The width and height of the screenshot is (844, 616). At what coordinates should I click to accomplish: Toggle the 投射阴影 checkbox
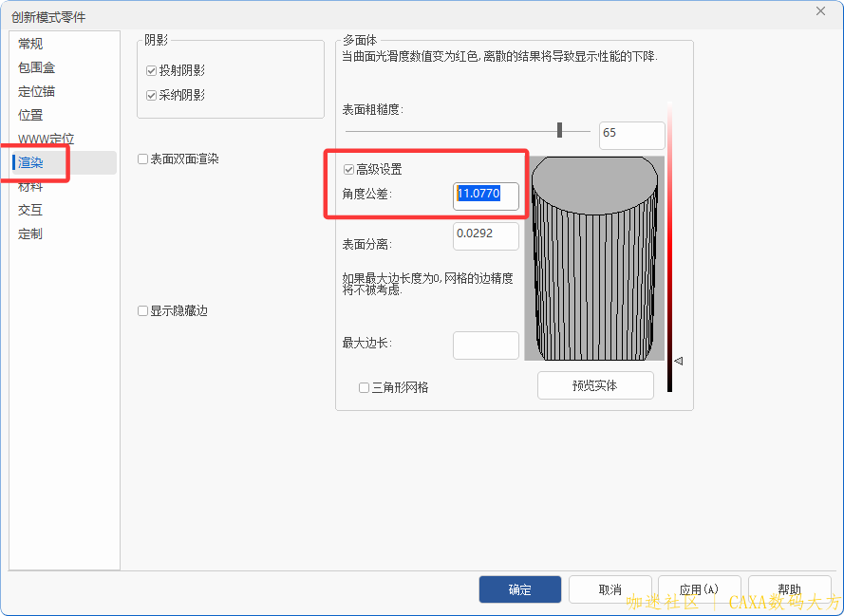(152, 71)
